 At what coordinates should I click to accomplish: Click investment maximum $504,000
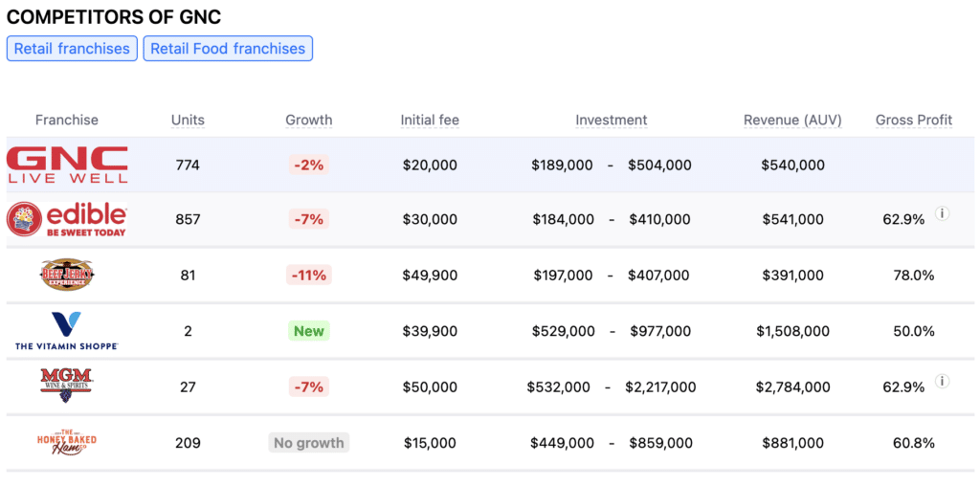tap(660, 166)
